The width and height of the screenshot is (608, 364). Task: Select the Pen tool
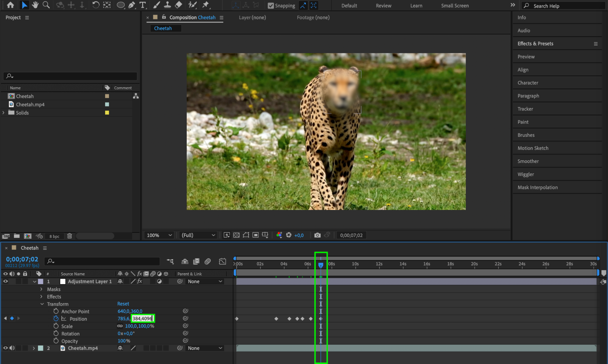pos(131,5)
